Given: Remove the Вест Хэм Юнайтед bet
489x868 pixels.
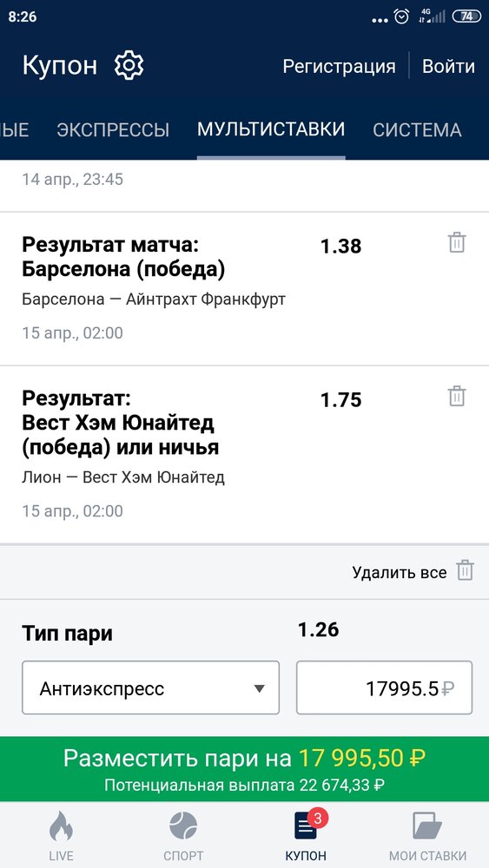Looking at the screenshot, I should pyautogui.click(x=457, y=397).
